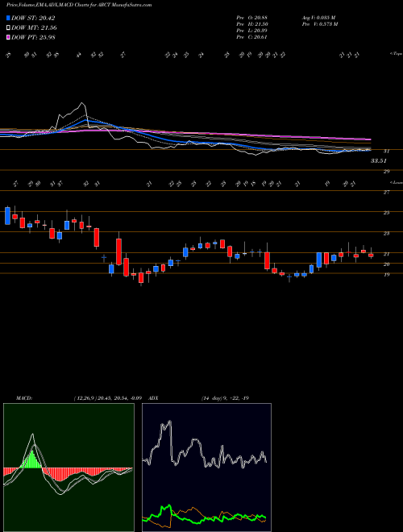Click the 21 price axis label
Image resolution: width=403 pixels, height=532 pixels.
[386, 254]
